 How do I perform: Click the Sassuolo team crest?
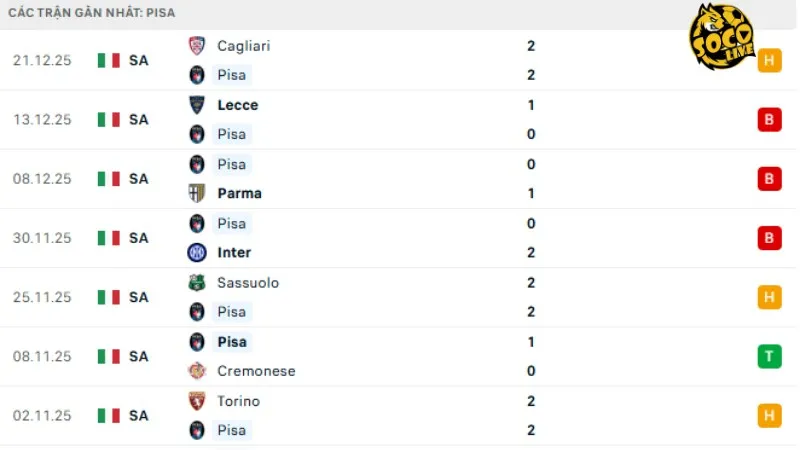[x=197, y=283]
